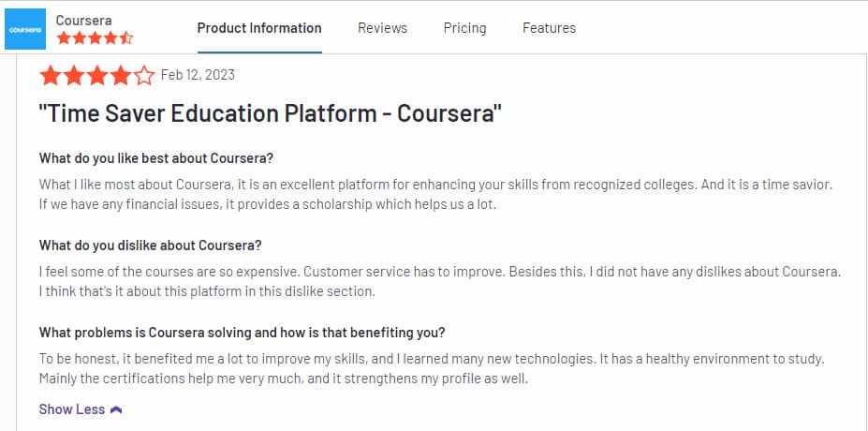The width and height of the screenshot is (868, 431).
Task: Open the "Time Saver Education Platform" review title
Action: tap(271, 113)
